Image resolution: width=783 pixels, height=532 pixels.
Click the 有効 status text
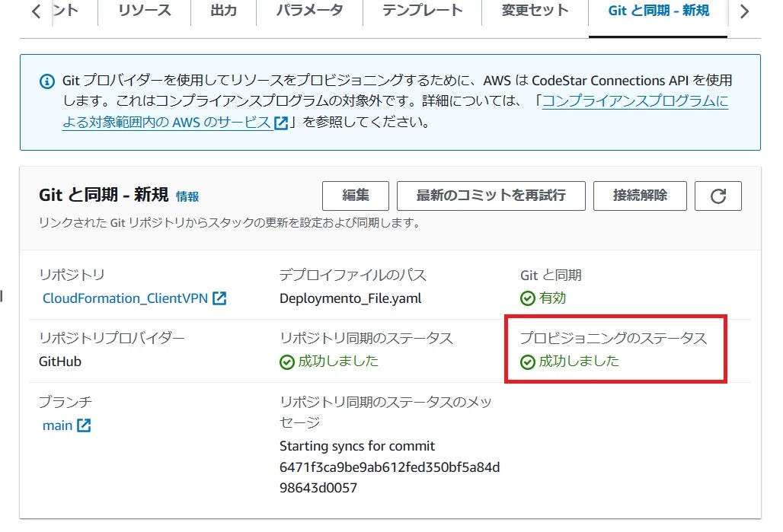[552, 298]
